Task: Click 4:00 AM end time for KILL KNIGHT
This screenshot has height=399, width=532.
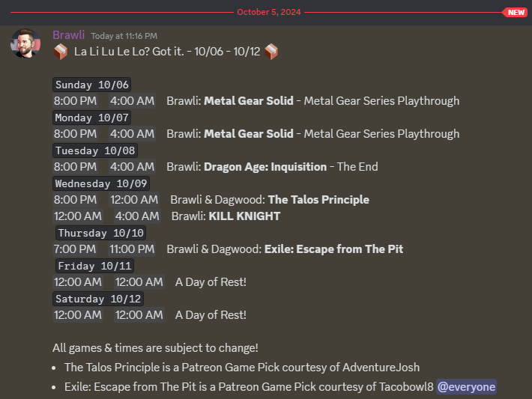Action: pos(137,216)
